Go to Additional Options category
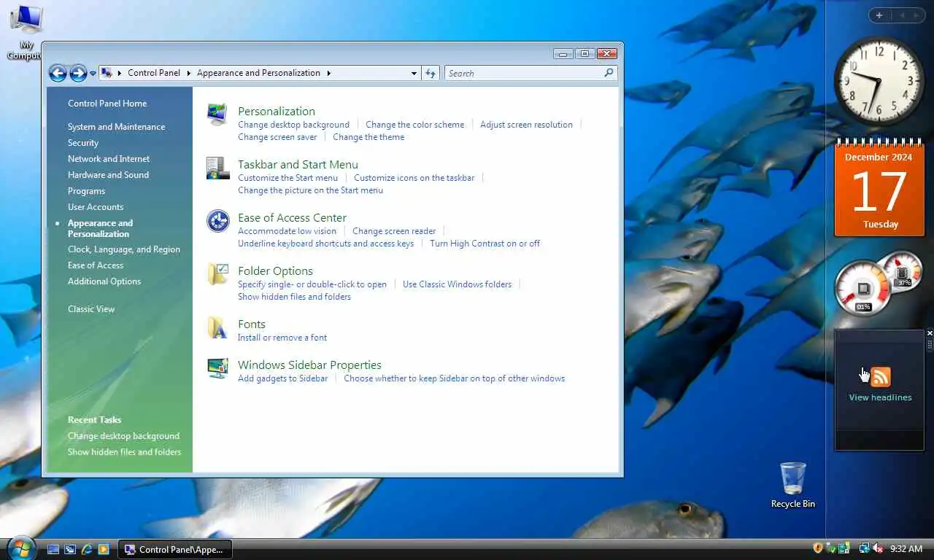The height and width of the screenshot is (560, 934). [104, 281]
